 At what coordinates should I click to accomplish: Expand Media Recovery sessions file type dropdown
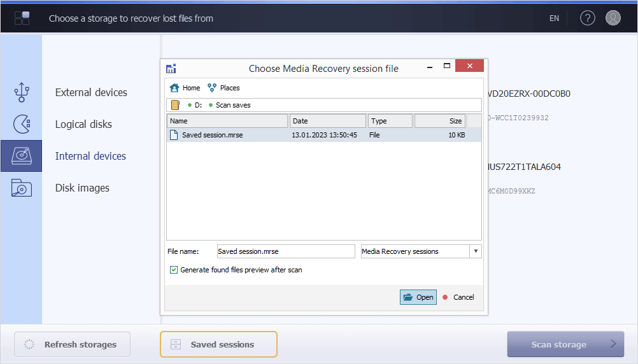(x=476, y=251)
